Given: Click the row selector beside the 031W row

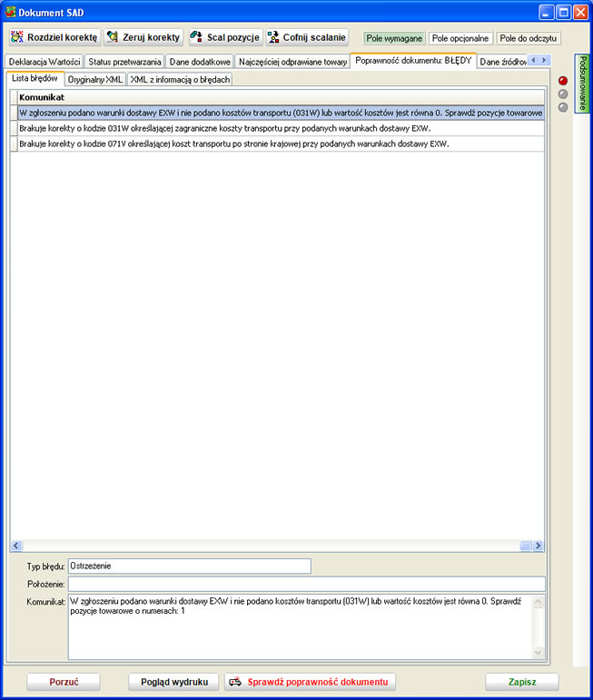Looking at the screenshot, I should click(14, 129).
